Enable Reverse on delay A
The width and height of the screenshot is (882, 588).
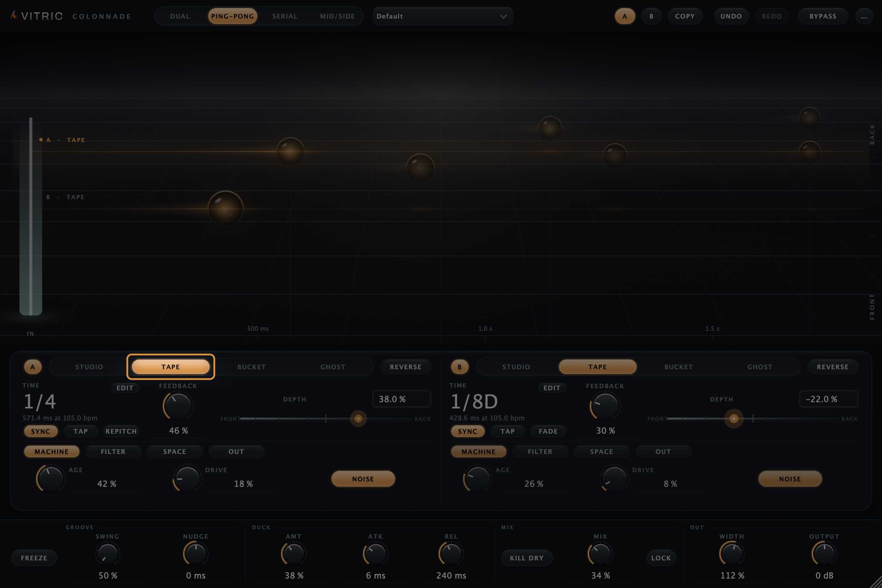pos(405,367)
